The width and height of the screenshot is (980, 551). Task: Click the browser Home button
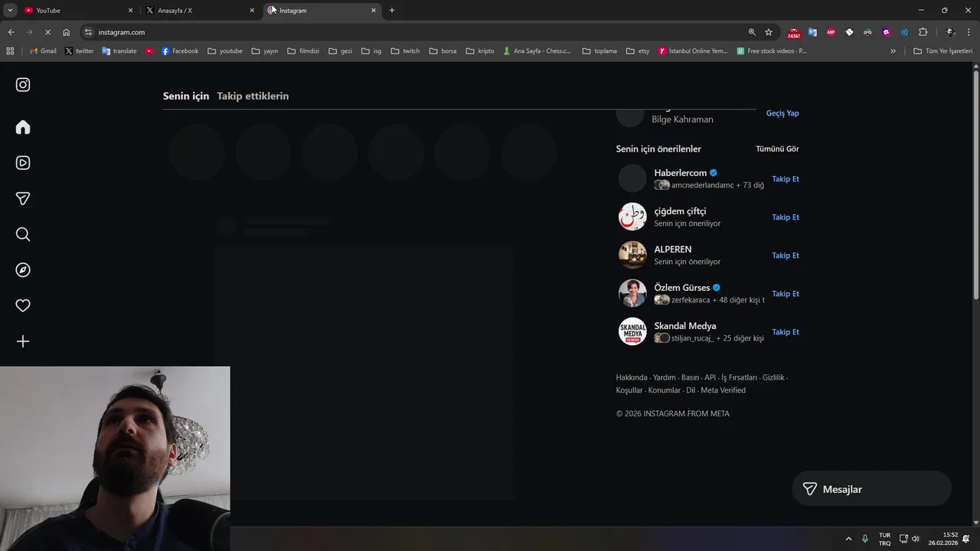pyautogui.click(x=66, y=32)
